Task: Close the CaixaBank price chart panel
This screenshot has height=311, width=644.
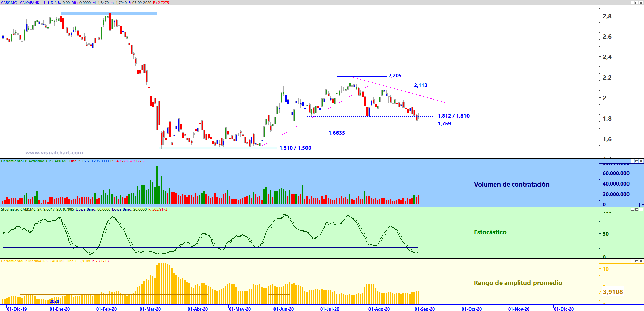Action: (641, 3)
